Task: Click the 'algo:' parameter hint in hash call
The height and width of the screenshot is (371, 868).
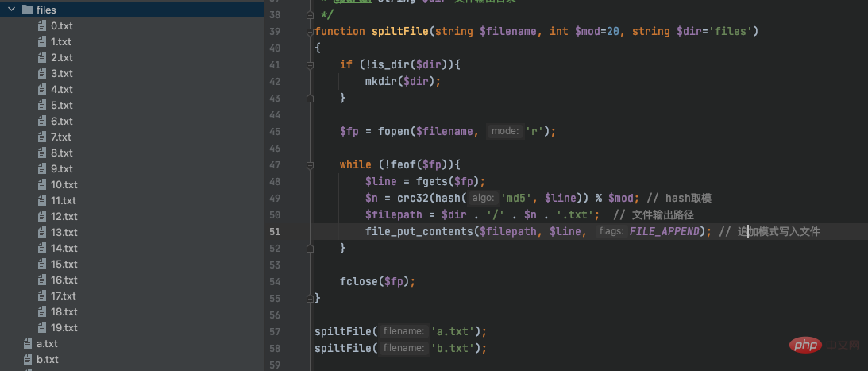Action: [x=484, y=199]
